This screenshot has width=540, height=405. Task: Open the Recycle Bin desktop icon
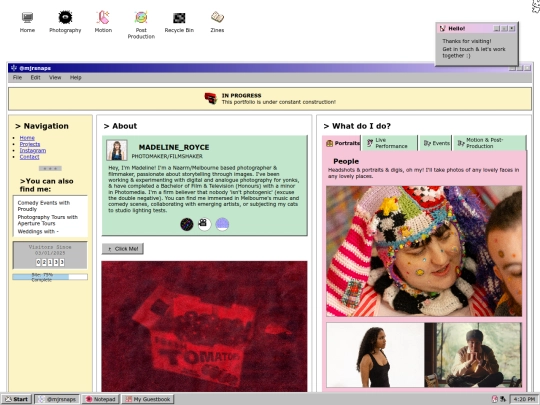tap(179, 22)
